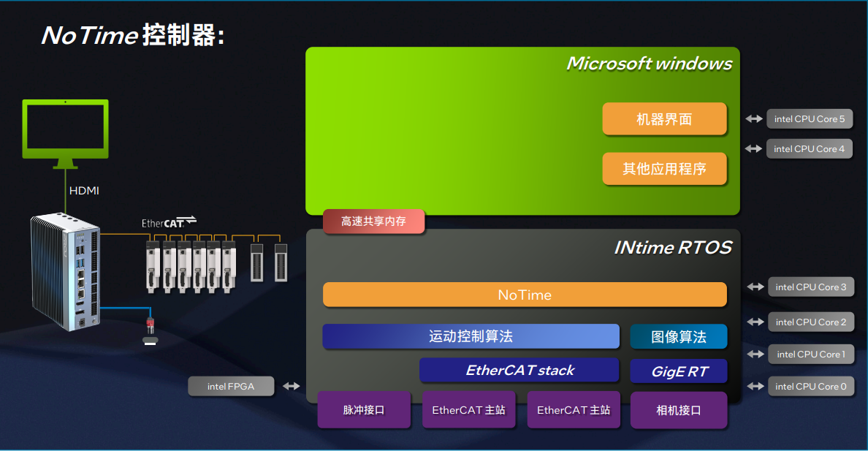Click the GigE RT block
This screenshot has width=868, height=451.
click(679, 371)
